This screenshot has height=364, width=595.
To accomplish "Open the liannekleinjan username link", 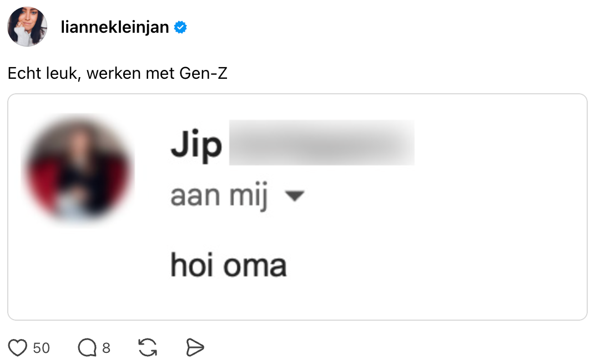I will pyautogui.click(x=115, y=27).
